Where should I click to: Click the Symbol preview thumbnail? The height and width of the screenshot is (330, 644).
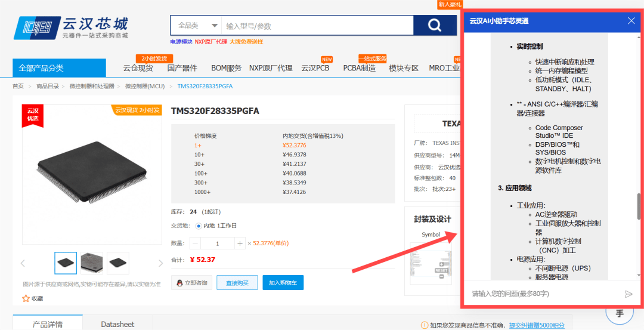(x=431, y=263)
